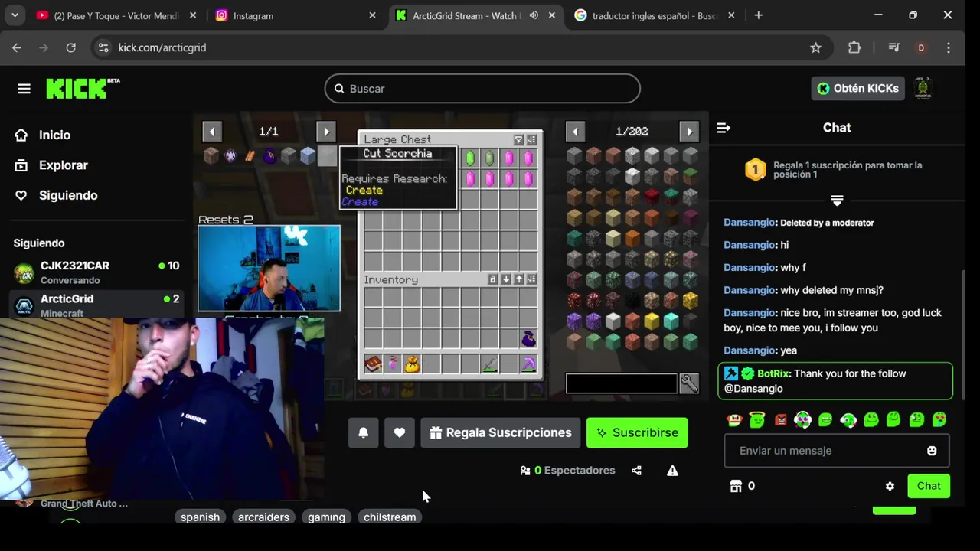
Task: Click the Obtén KICKs button
Action: 857,89
